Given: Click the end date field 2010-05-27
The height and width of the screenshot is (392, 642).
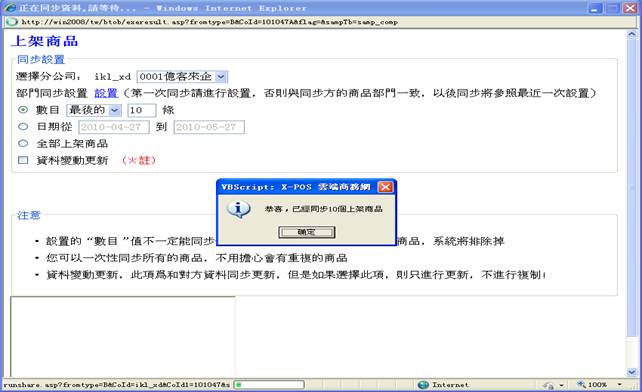Looking at the screenshot, I should (209, 127).
